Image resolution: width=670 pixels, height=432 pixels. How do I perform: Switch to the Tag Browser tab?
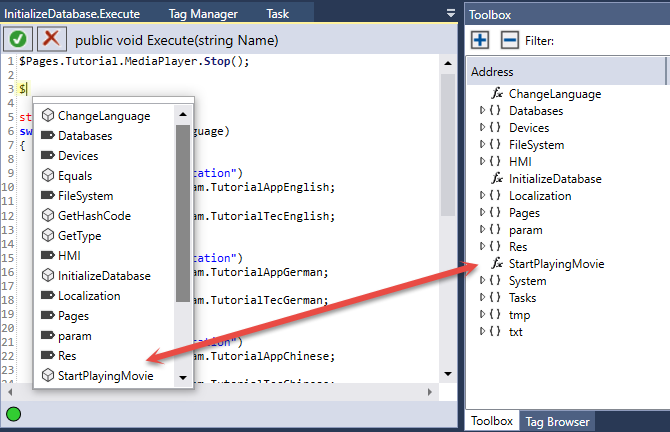556,421
